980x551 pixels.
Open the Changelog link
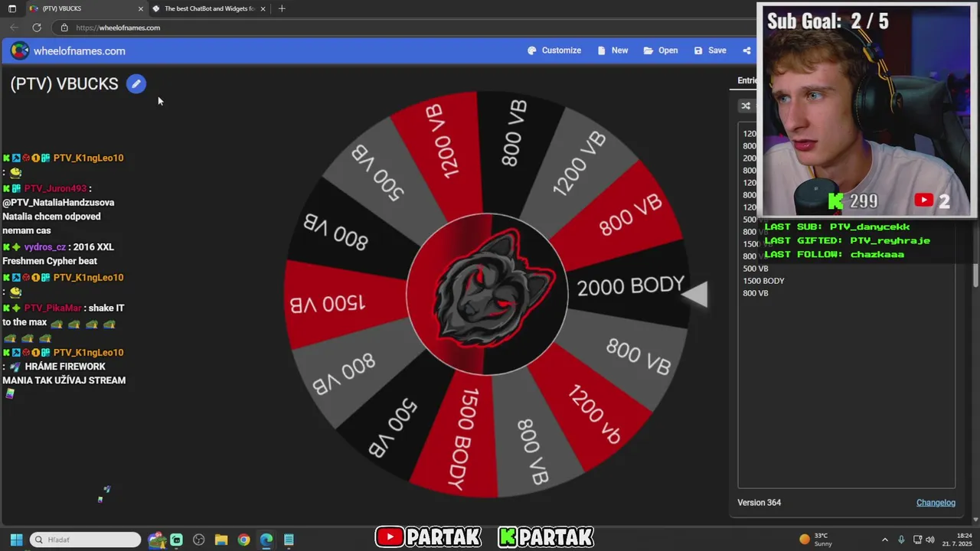[936, 503]
